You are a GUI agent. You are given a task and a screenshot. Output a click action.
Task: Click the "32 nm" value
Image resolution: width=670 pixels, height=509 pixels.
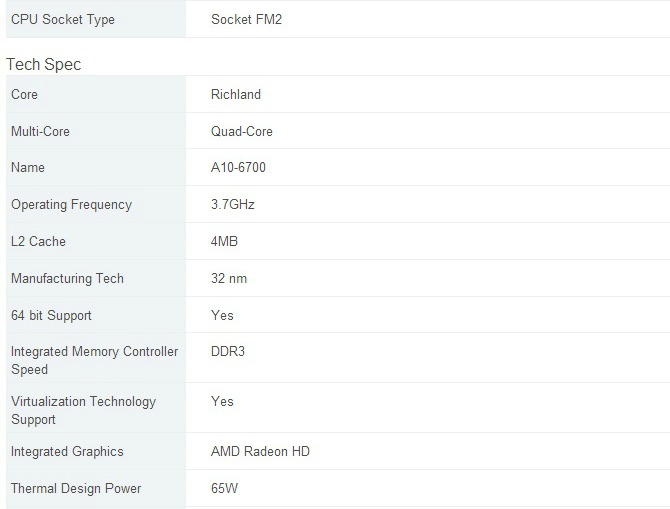(229, 278)
